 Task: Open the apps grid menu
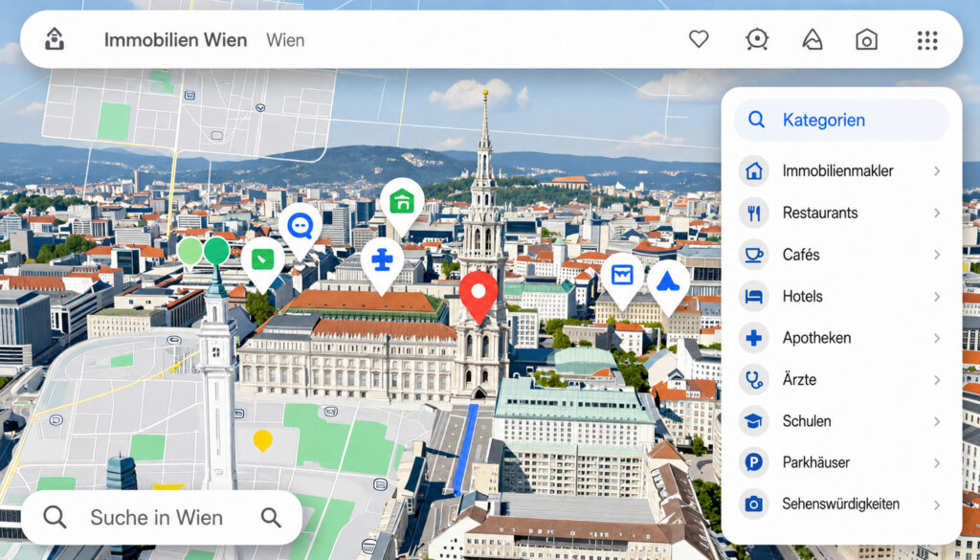[927, 40]
